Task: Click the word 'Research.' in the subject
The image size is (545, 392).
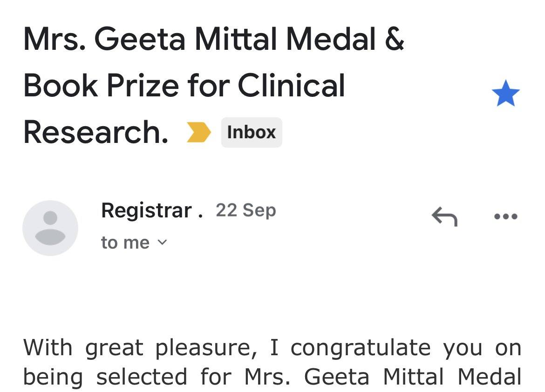Action: pos(96,132)
